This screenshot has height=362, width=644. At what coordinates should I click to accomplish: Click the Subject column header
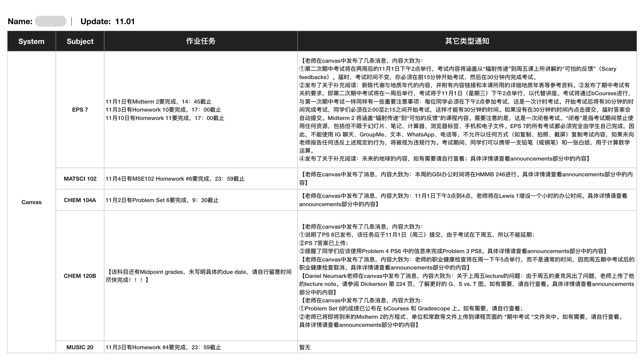[80, 41]
